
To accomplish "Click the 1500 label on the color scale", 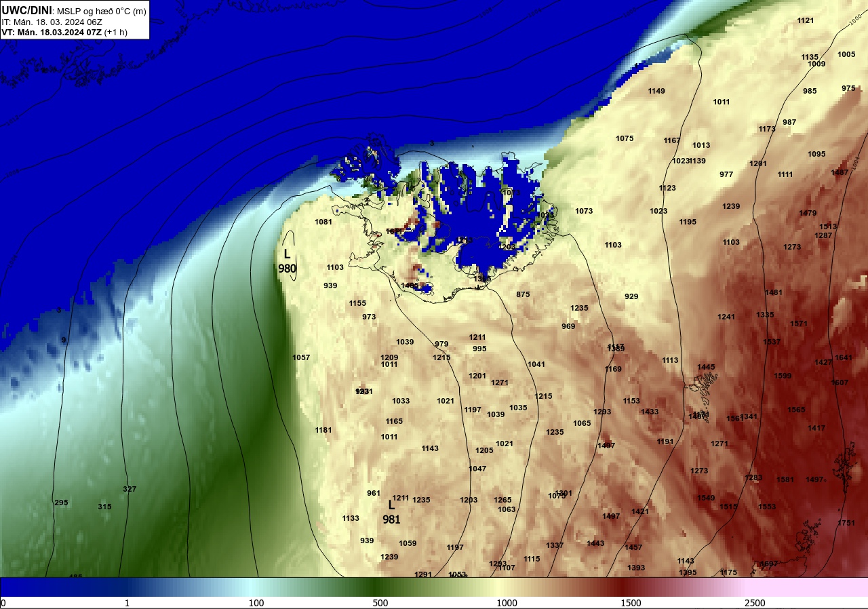I will (x=631, y=603).
